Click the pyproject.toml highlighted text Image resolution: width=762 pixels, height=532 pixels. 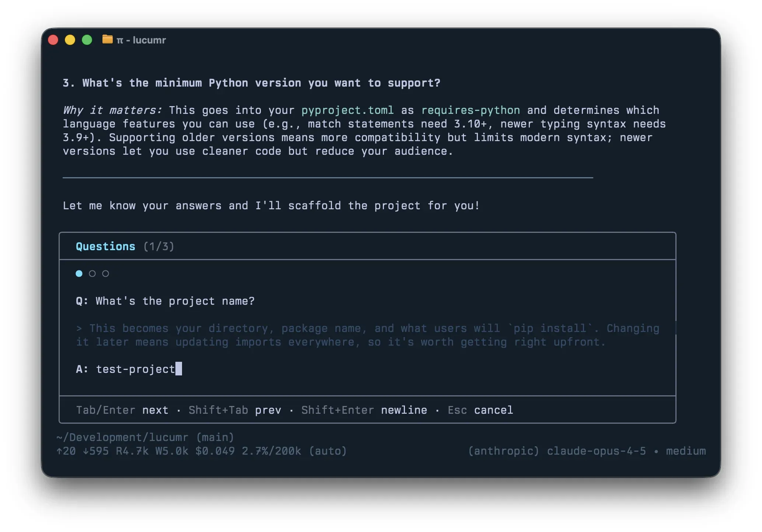pos(347,110)
